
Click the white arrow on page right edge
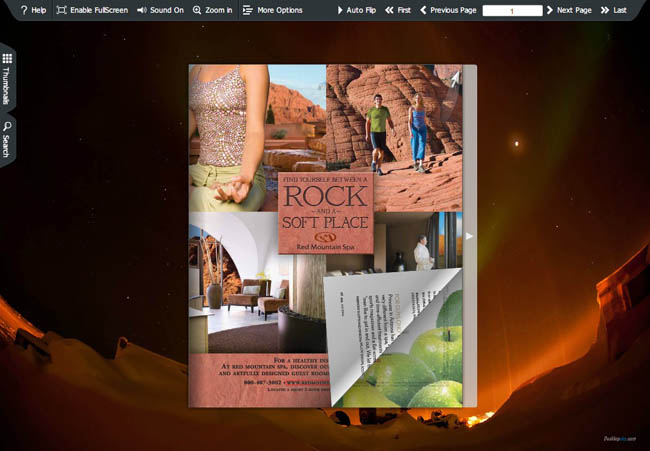[x=469, y=236]
